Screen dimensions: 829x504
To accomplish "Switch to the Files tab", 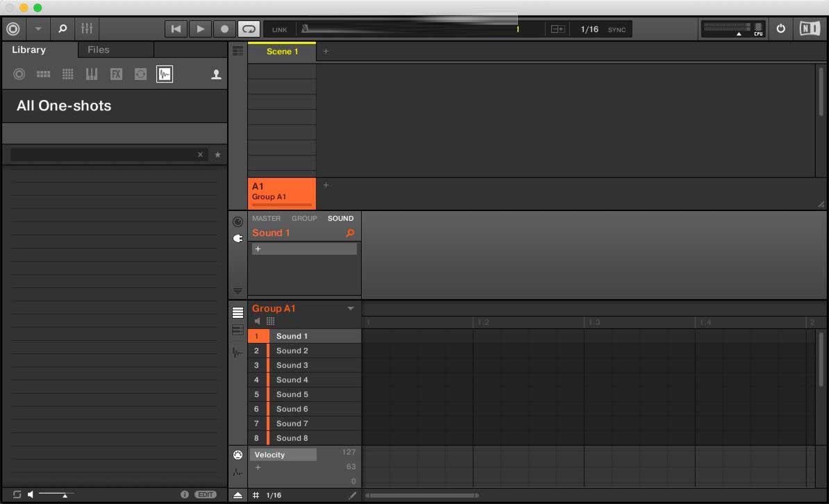I will point(99,49).
